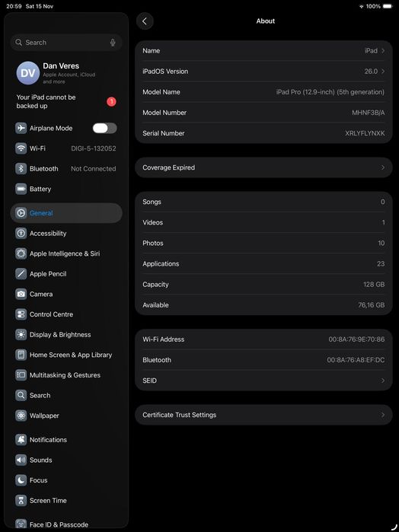The height and width of the screenshot is (532, 399).
Task: Tap the Airplane Mode icon
Action: [x=21, y=129]
